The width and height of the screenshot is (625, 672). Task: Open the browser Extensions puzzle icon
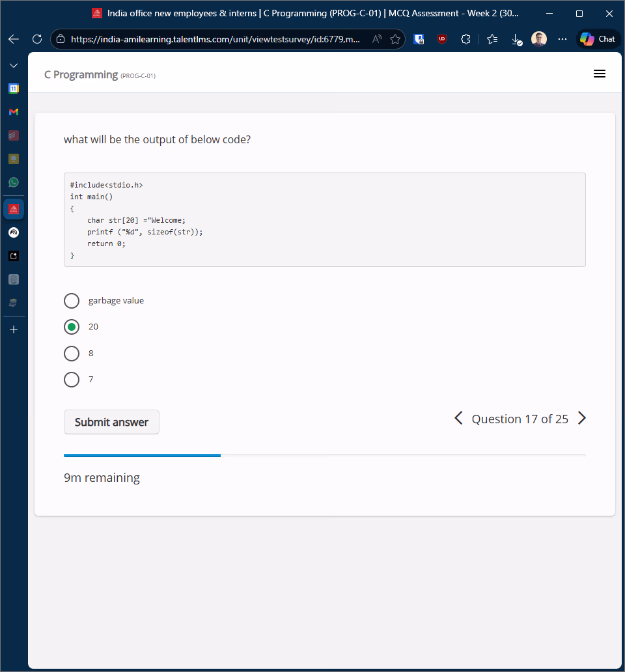tap(465, 39)
